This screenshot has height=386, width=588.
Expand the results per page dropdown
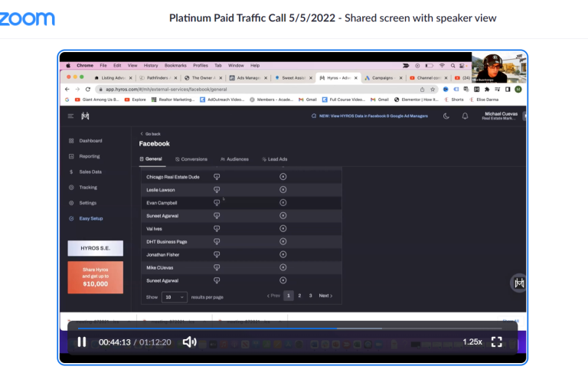pos(174,296)
